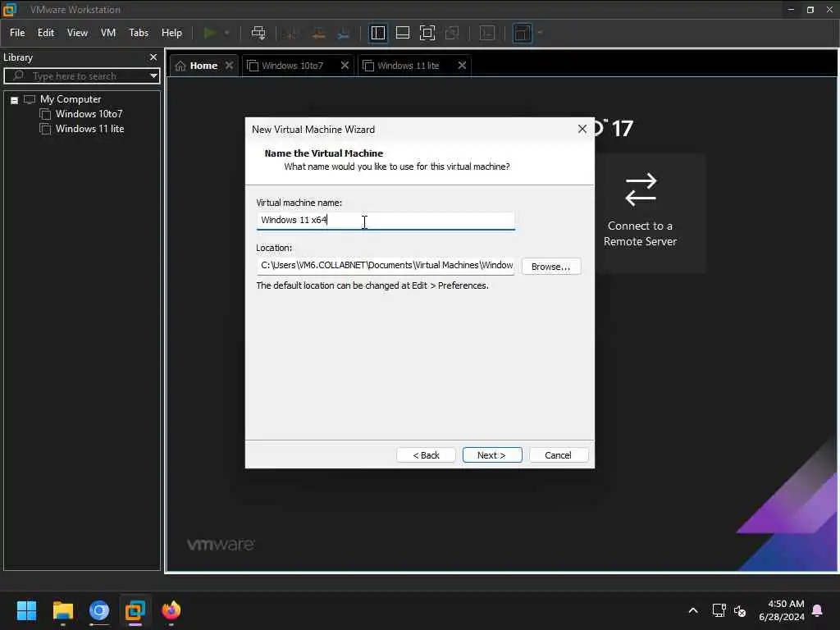The image size is (840, 630).
Task: Click the muted volume tray icon
Action: click(740, 610)
